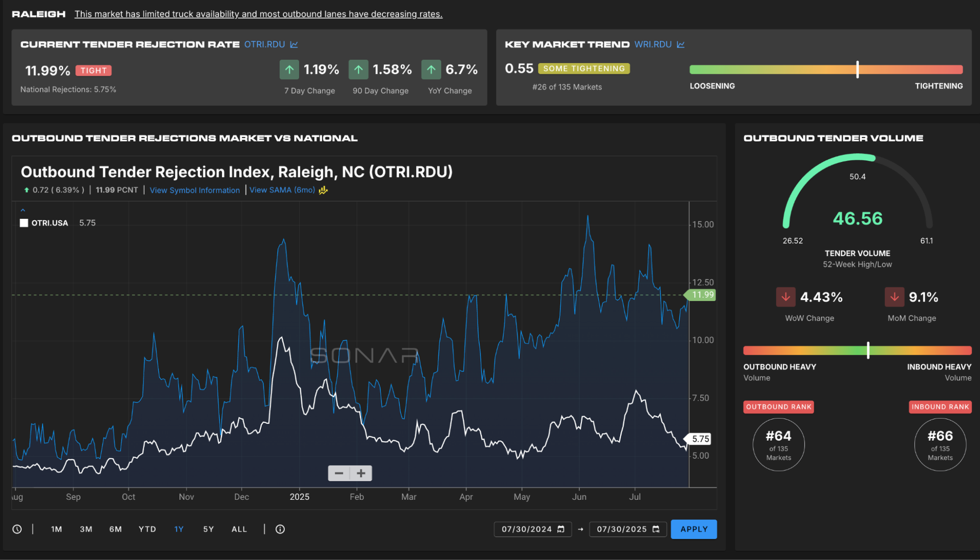The height and width of the screenshot is (560, 980).
Task: Click the 4.43% WoW change value
Action: point(821,297)
